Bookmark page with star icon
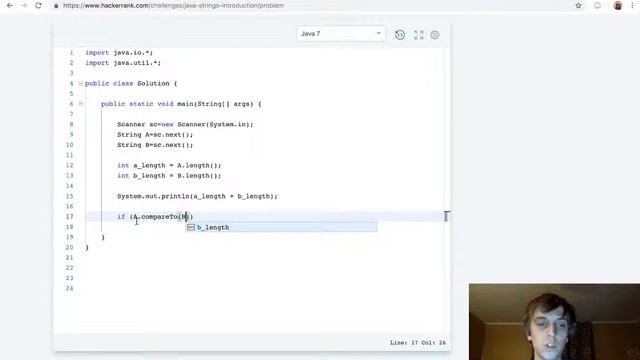This screenshot has height=360, width=640. click(578, 6)
